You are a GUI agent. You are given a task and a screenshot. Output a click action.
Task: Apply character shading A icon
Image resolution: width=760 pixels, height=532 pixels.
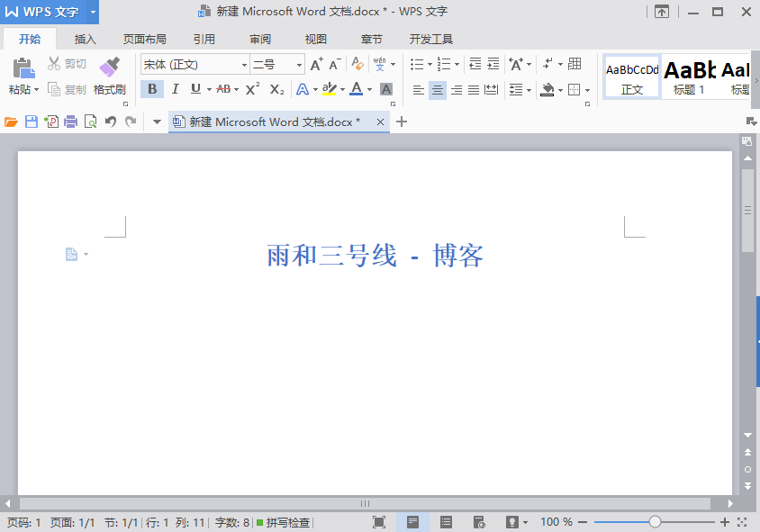tap(385, 89)
